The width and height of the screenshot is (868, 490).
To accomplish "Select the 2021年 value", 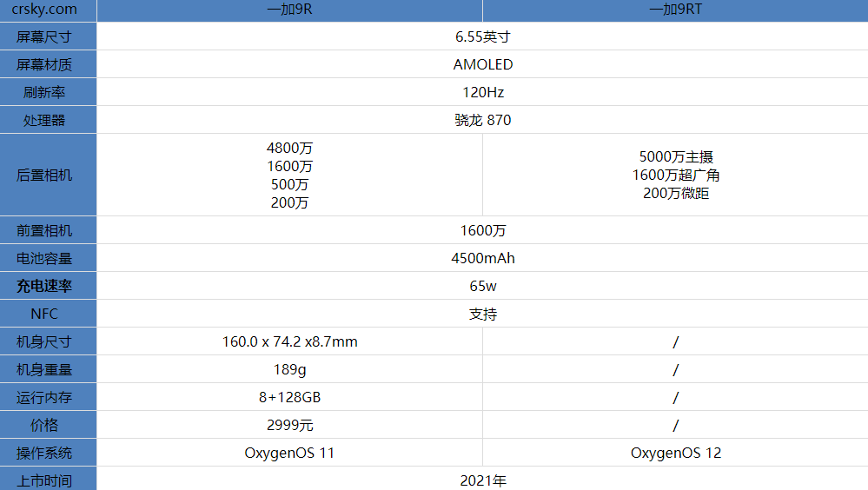I will coord(483,480).
